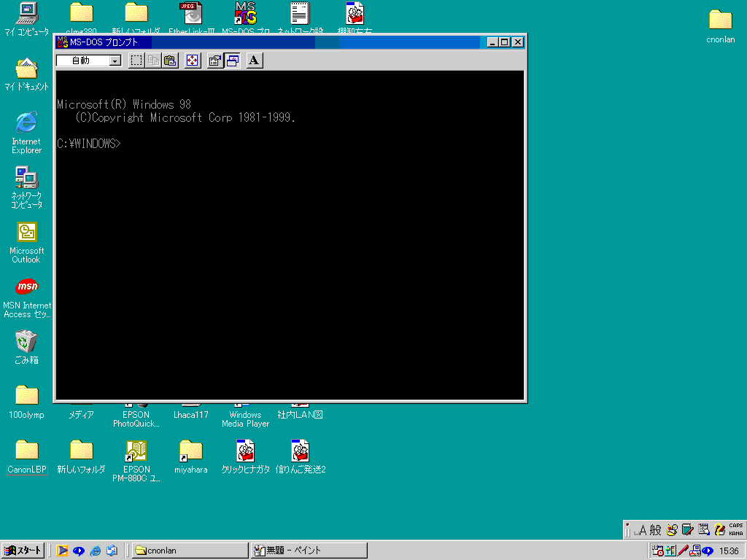Viewport: 747px width, 560px height.
Task: Toggle the CAPS KANA indicator on IME bar
Action: click(x=735, y=529)
